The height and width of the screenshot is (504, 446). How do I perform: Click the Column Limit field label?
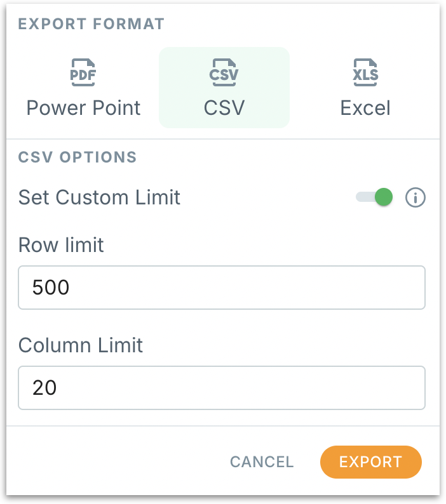click(81, 345)
